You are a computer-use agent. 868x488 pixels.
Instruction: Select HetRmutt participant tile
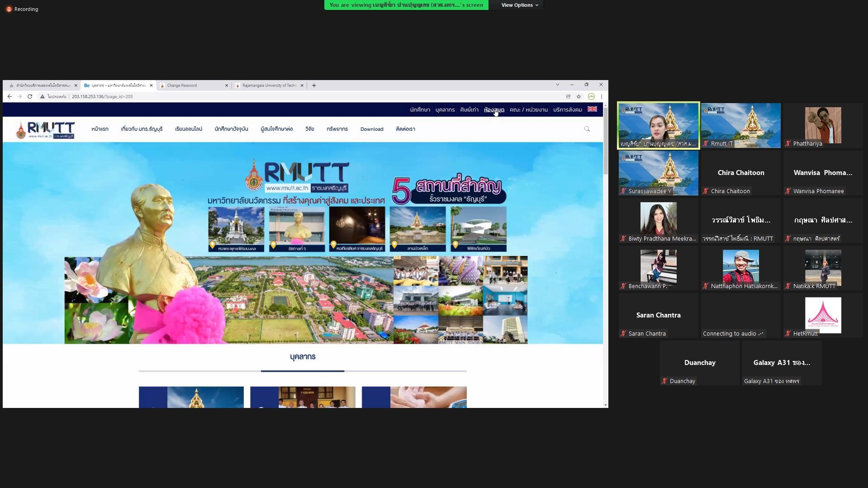point(823,315)
